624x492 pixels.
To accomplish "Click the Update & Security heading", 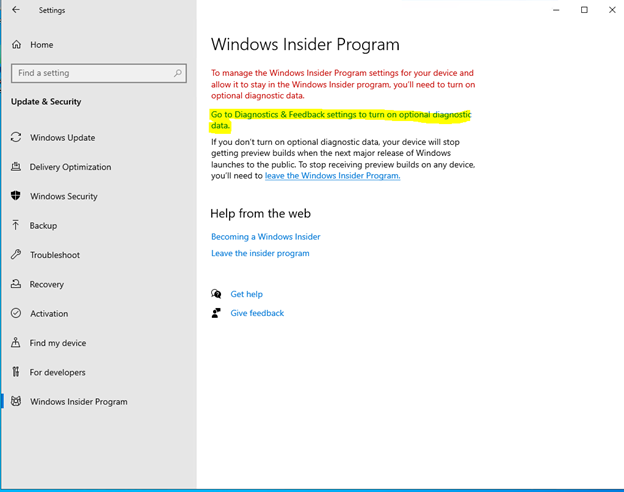I will pos(46,102).
